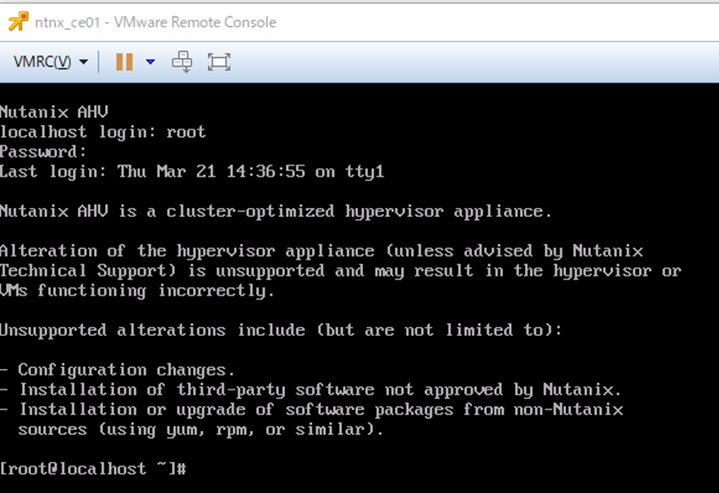
Task: Click 'Unsupported alterations include' line
Action: coord(281,330)
